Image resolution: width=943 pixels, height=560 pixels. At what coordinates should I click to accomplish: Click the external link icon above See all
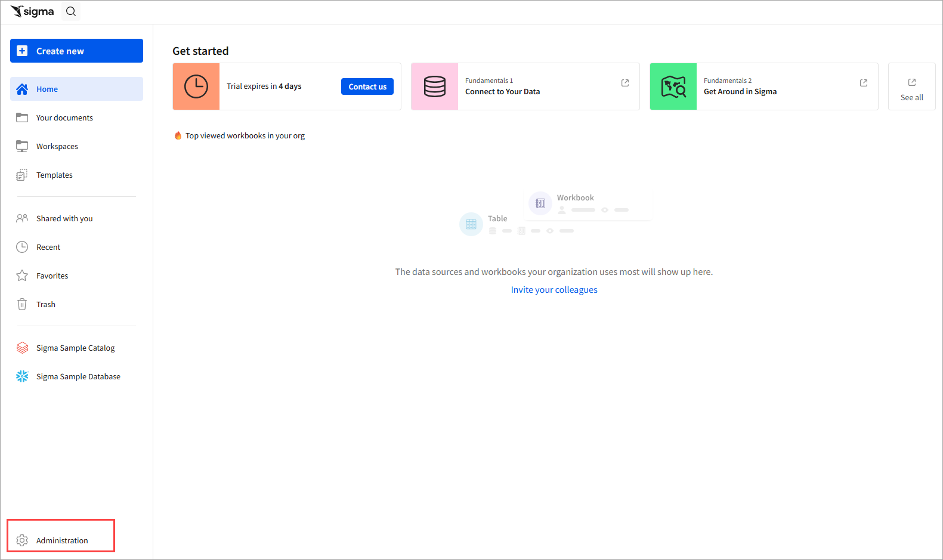912,82
